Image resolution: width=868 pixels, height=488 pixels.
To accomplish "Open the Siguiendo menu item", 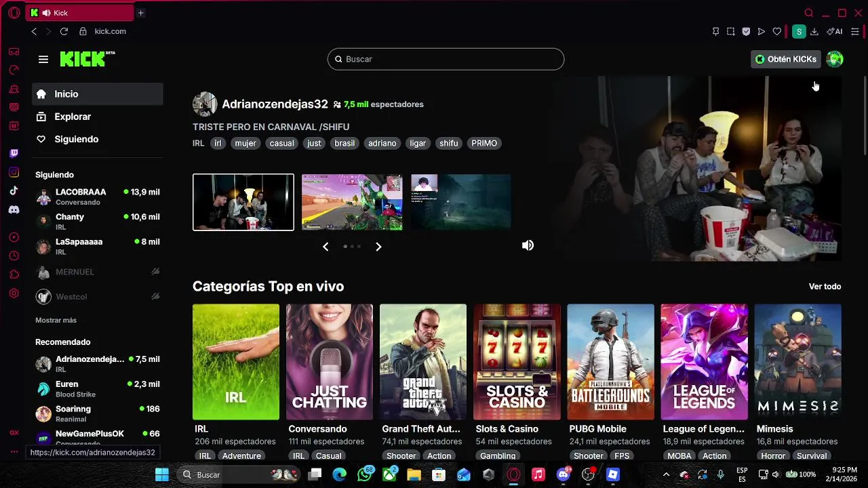I will click(x=98, y=139).
